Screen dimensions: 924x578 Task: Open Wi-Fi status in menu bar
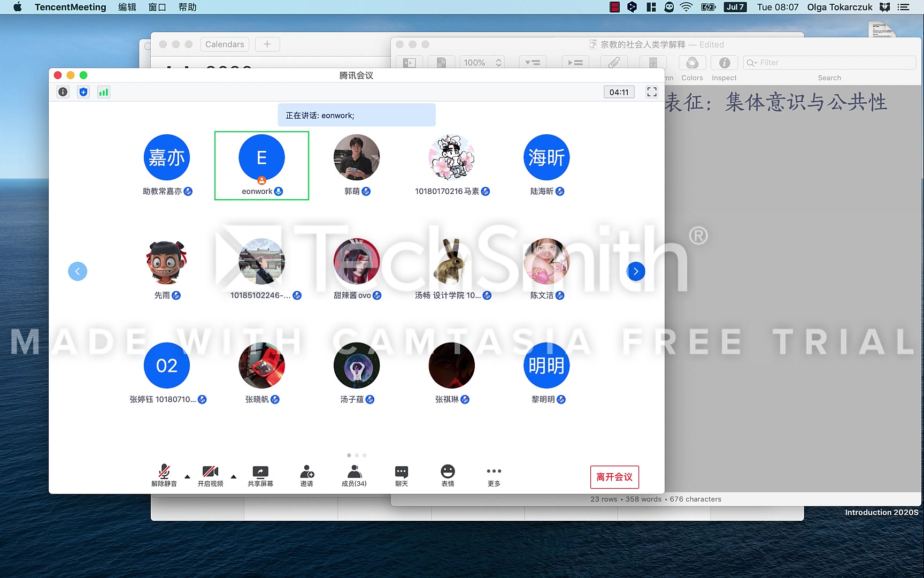(686, 7)
